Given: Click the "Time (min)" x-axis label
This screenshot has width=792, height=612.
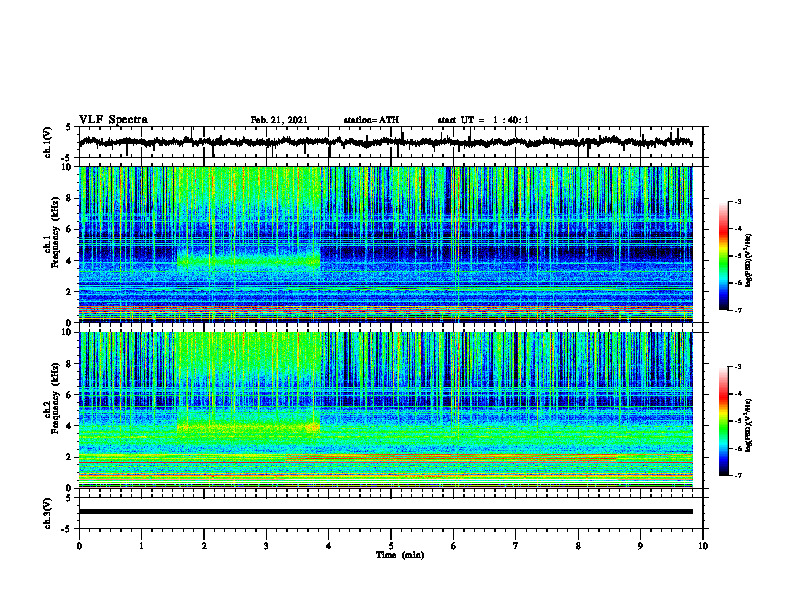Looking at the screenshot, I should pyautogui.click(x=400, y=555).
